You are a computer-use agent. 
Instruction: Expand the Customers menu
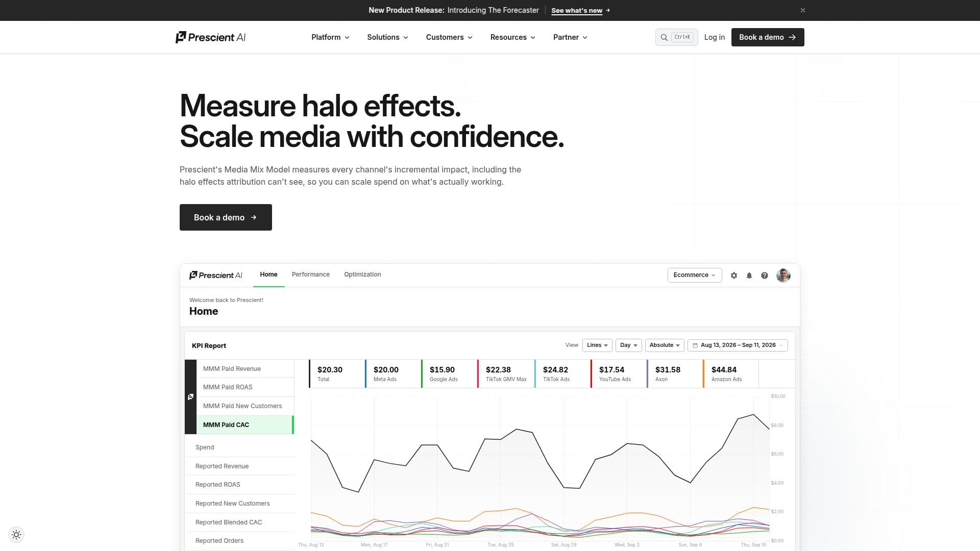click(449, 37)
